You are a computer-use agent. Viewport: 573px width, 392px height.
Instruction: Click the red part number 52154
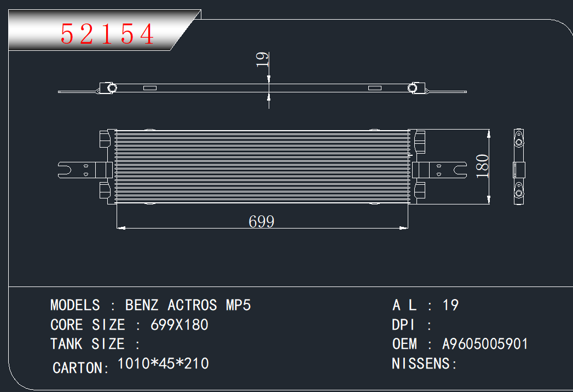click(108, 34)
